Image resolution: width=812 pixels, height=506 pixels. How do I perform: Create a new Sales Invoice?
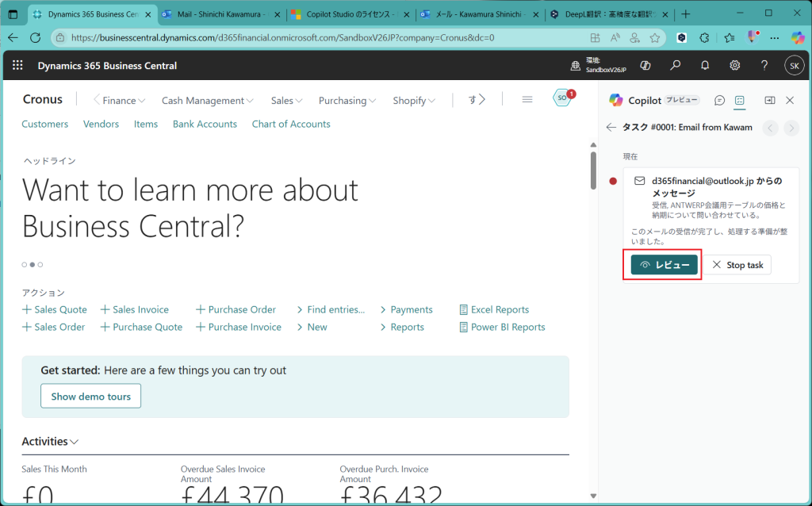pos(135,309)
